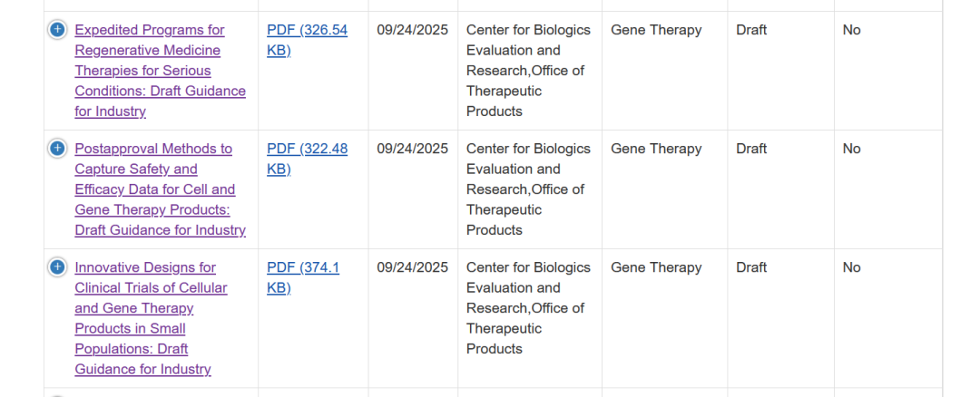Expand the Postapproval Methods row details
Screen dimensions: 980x397
pos(57,149)
